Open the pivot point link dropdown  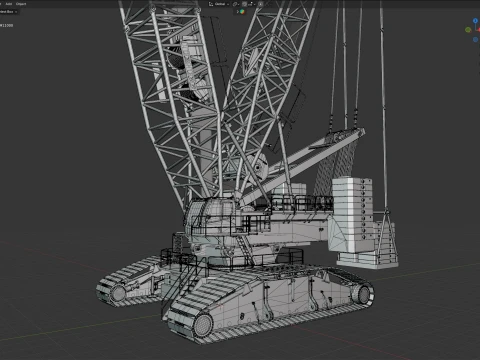click(236, 4)
